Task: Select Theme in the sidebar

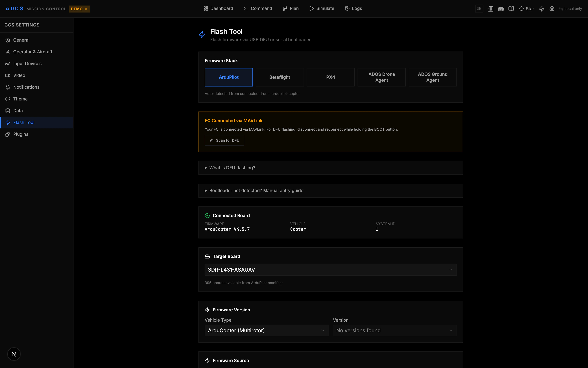Action: click(37, 99)
